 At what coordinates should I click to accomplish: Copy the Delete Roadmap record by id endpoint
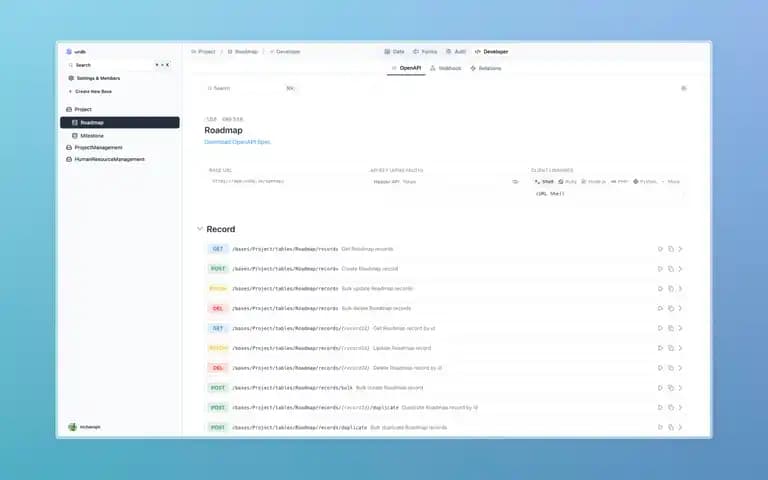[x=671, y=368]
